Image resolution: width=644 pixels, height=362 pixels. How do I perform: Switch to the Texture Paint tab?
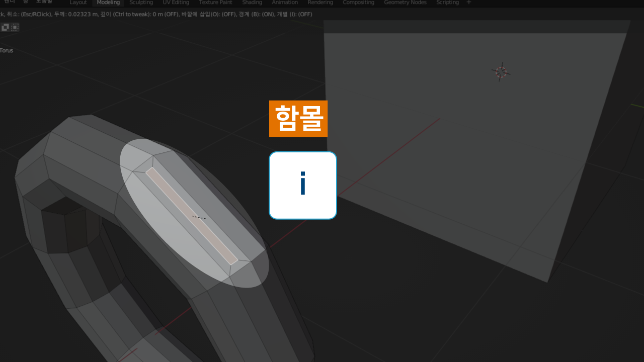click(215, 3)
